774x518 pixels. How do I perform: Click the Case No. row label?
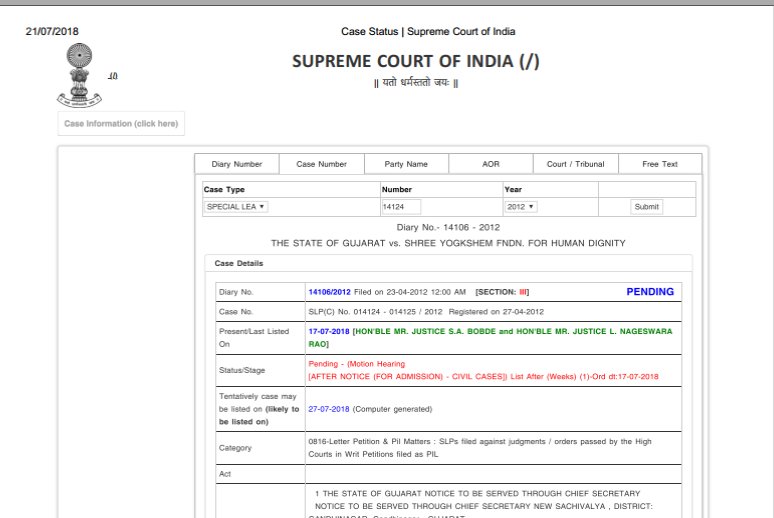[x=236, y=312]
